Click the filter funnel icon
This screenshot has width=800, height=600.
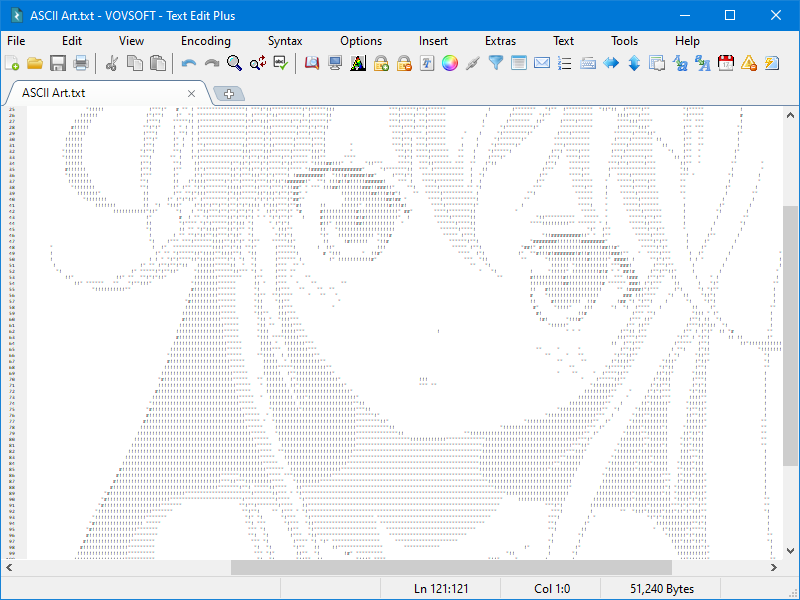point(495,63)
